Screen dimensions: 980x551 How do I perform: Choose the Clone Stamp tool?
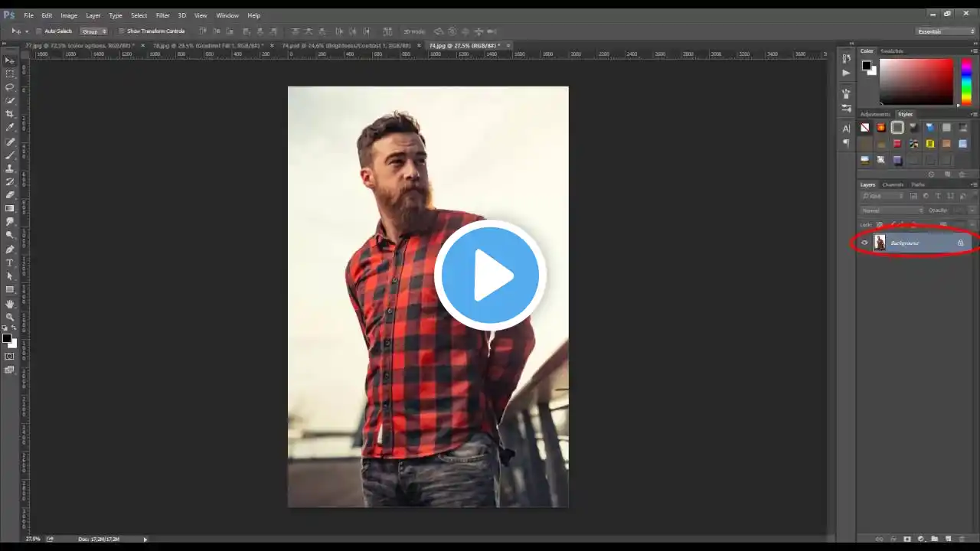click(10, 168)
